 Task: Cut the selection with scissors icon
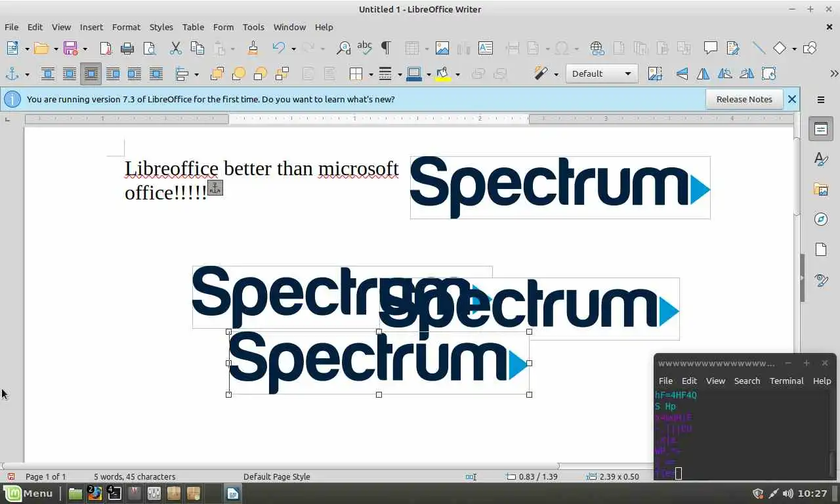click(175, 48)
